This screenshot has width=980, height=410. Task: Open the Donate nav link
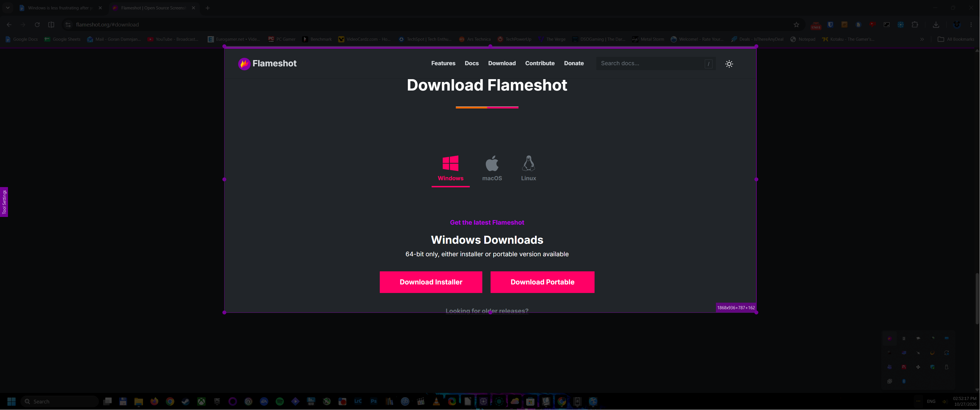574,63
